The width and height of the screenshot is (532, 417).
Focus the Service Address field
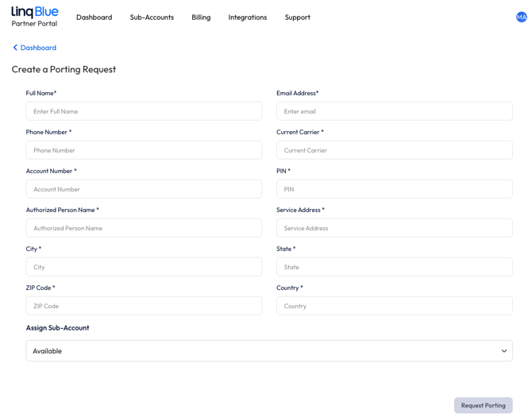(x=394, y=228)
